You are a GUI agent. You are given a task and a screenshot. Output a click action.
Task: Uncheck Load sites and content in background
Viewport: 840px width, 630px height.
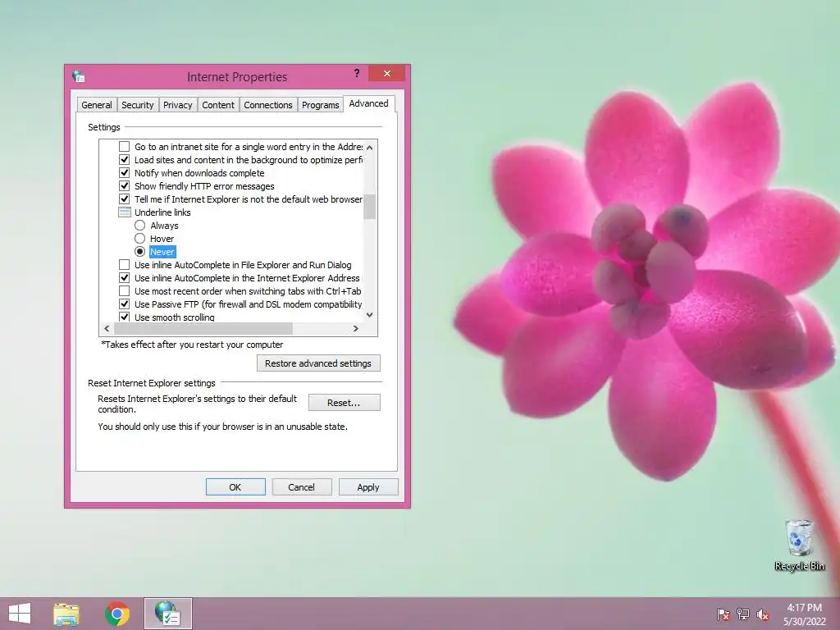125,160
